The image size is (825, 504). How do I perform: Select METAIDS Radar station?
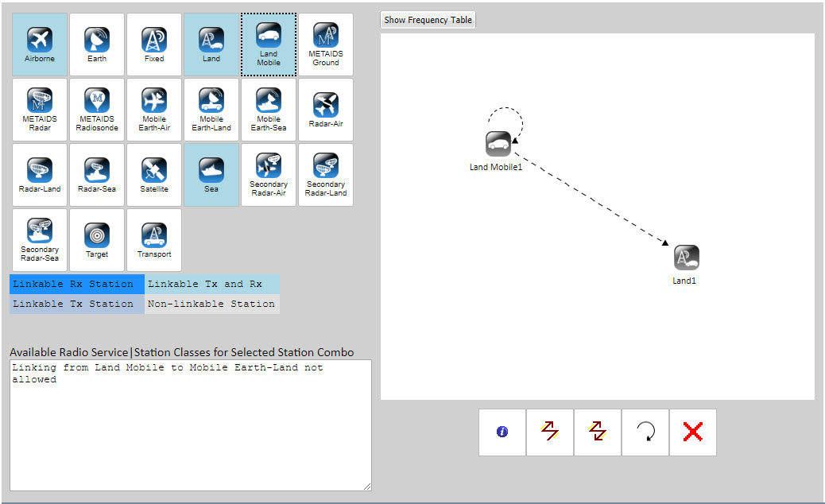pyautogui.click(x=40, y=110)
